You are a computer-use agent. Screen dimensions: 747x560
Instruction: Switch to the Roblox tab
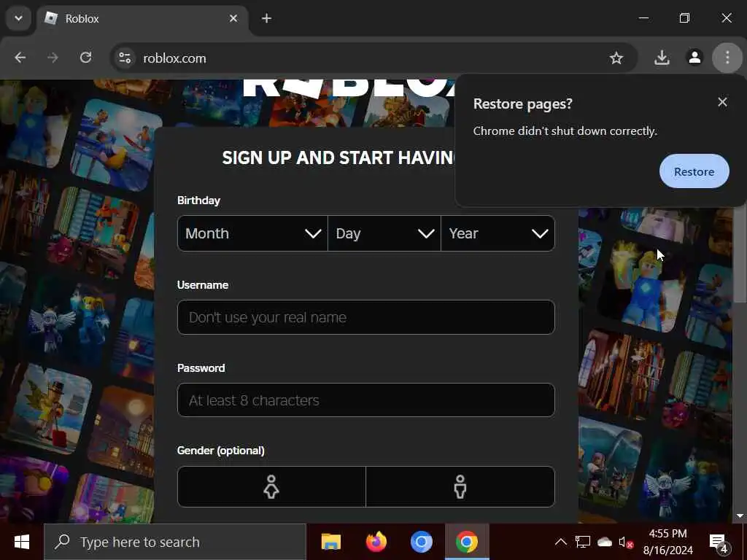142,18
